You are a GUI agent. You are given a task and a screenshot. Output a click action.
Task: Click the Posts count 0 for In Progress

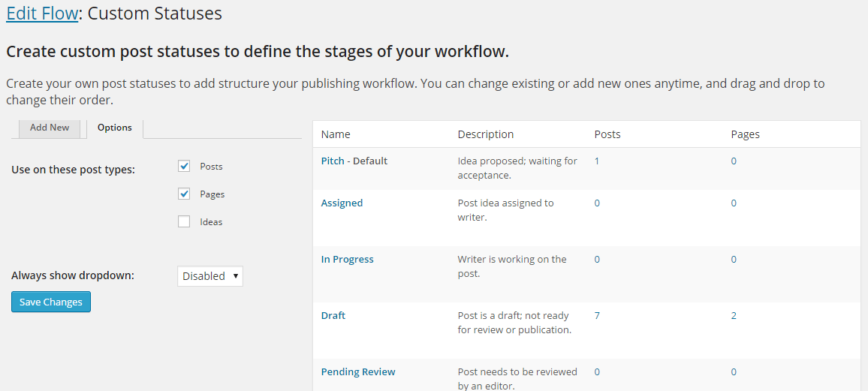(x=597, y=260)
